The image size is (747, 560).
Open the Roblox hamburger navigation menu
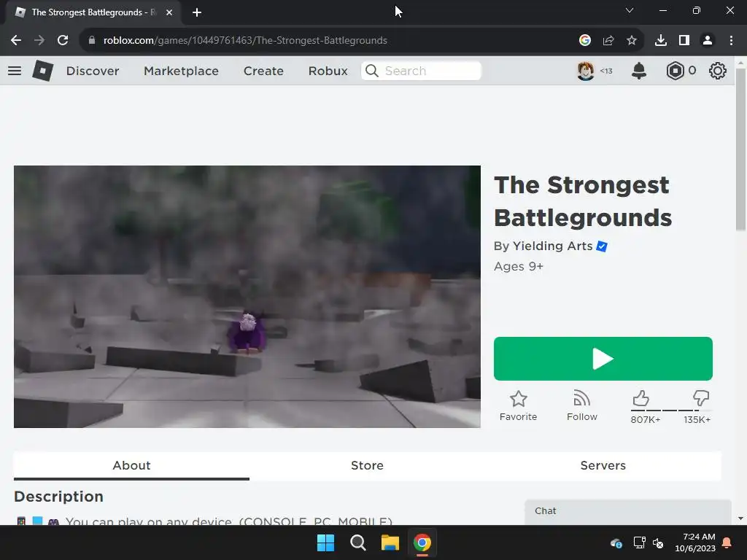click(15, 71)
